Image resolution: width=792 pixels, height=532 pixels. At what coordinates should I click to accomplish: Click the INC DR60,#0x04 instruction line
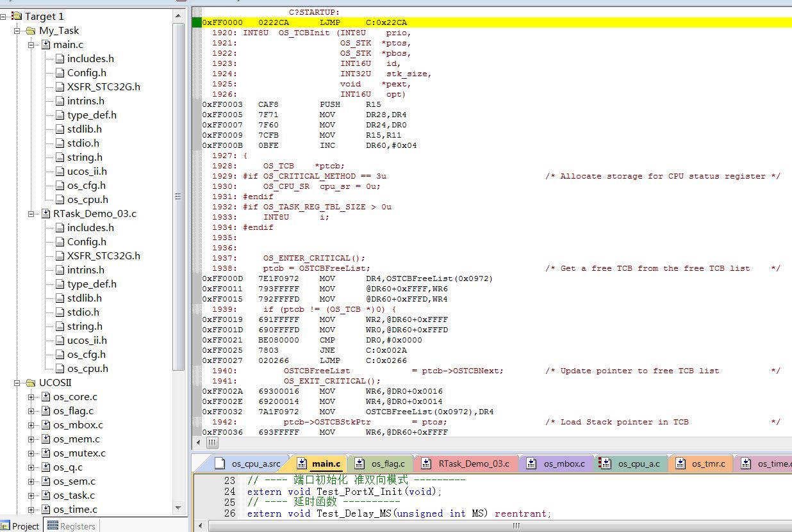[309, 145]
